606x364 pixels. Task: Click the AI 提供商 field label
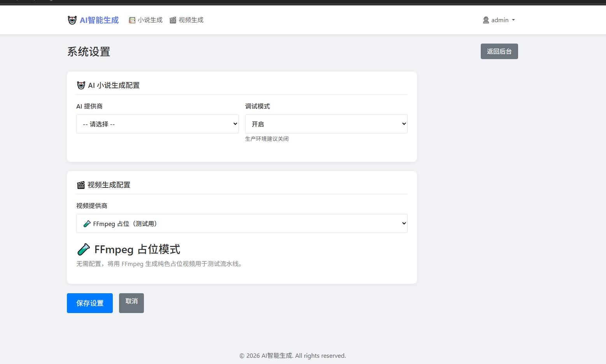pyautogui.click(x=89, y=106)
